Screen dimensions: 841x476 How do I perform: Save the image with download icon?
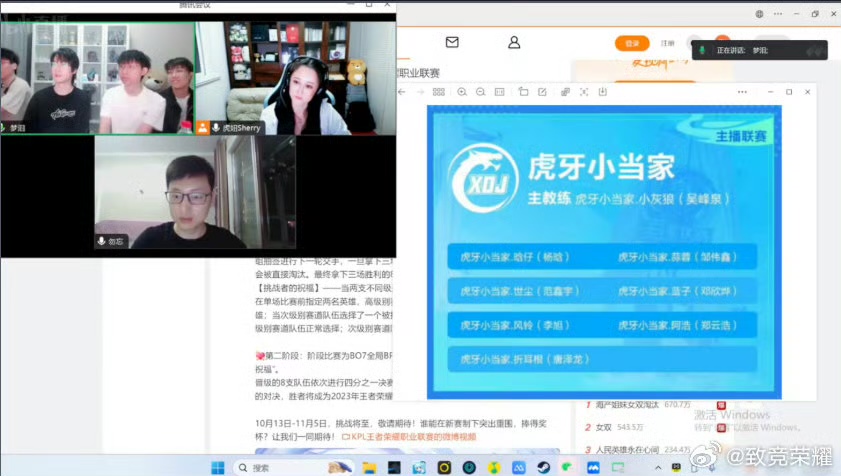pyautogui.click(x=603, y=92)
